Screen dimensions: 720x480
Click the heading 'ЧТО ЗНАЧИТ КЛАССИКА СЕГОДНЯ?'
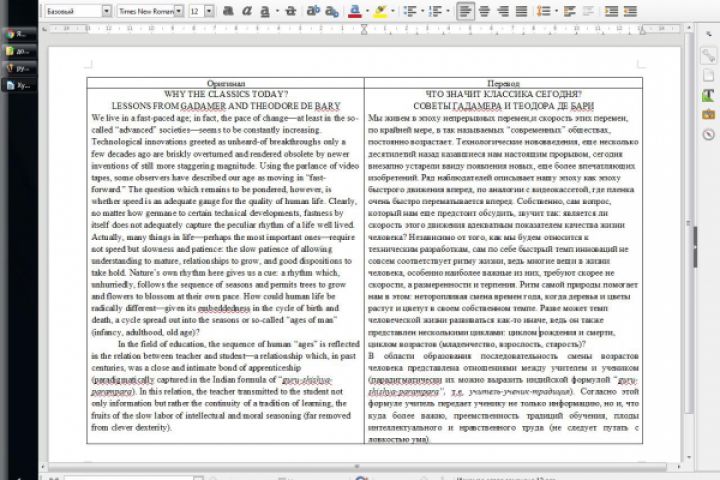point(503,94)
